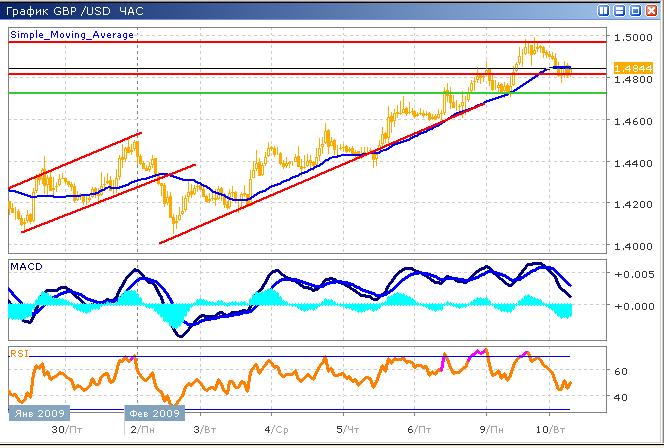Maximize the GBP/USD chart window
The height and width of the screenshot is (448, 664).
(635, 10)
